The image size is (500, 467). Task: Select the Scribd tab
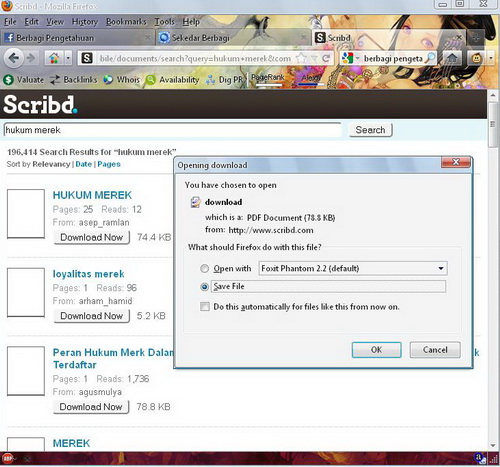click(389, 38)
